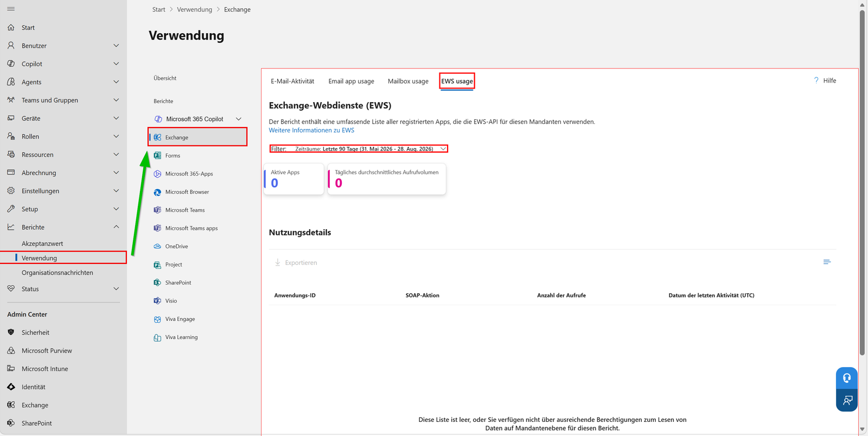Open the Microsoft Teams apps report
Screen dimensions: 868x436
click(x=192, y=228)
